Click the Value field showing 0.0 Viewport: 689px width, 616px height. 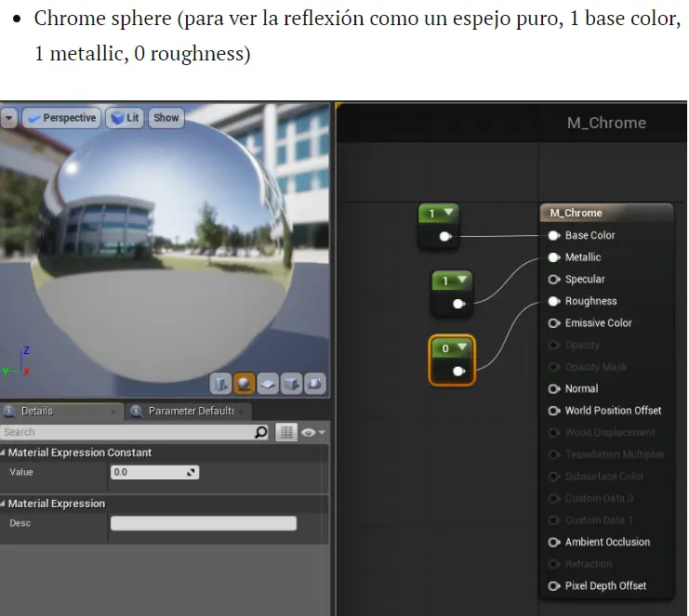click(154, 472)
